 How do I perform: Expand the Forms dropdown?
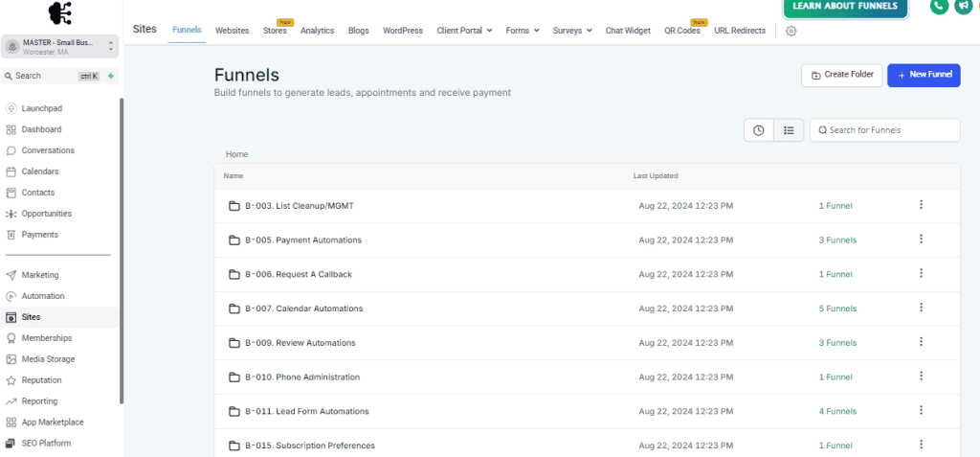(x=523, y=31)
